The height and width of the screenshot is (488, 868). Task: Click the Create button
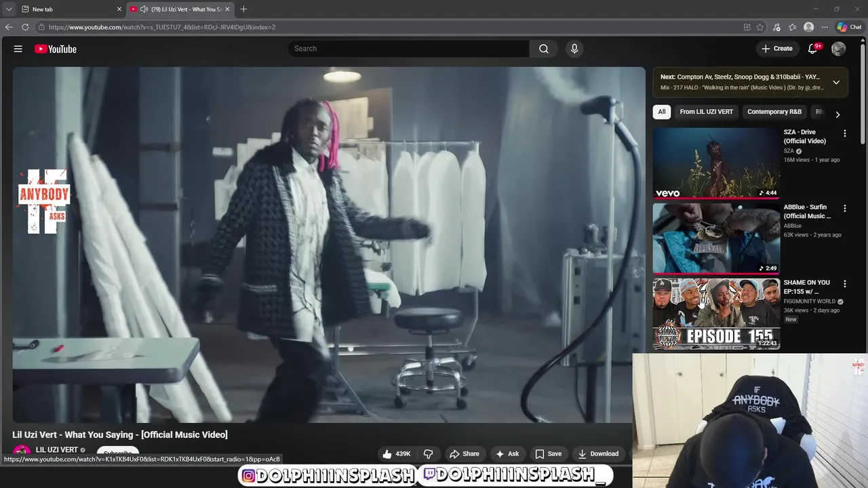coord(776,49)
